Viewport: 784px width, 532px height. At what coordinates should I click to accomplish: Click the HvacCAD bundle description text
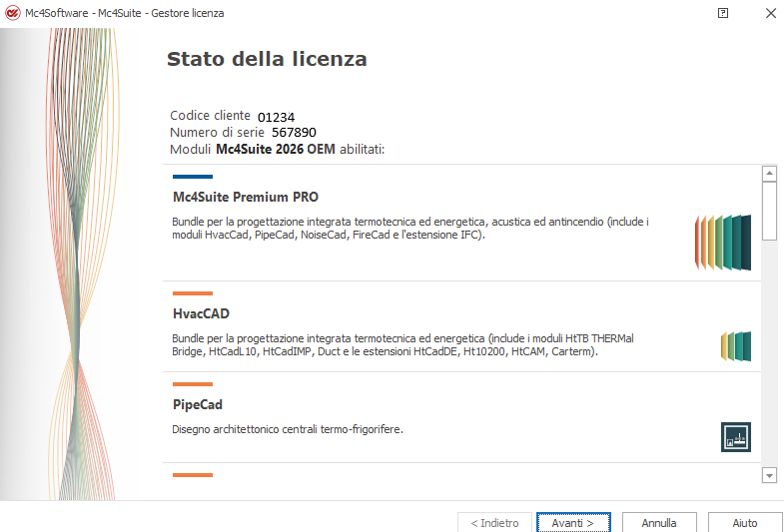[402, 345]
